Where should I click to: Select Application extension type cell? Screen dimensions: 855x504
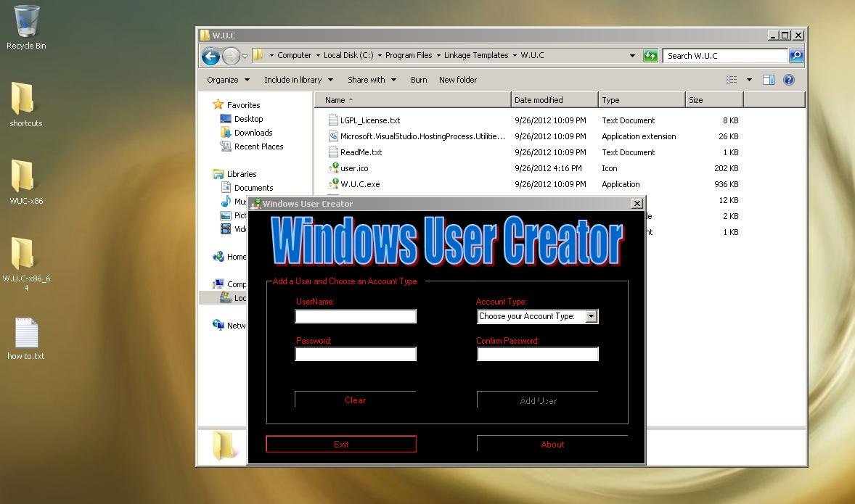pos(639,136)
